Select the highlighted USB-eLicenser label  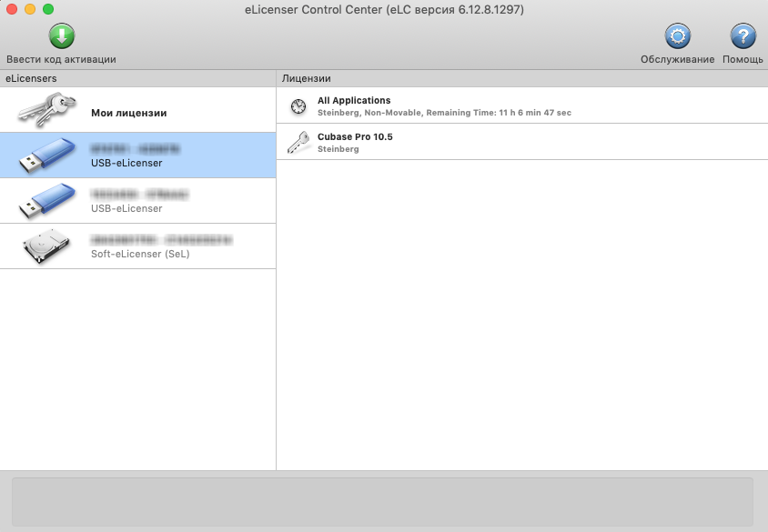[126, 163]
